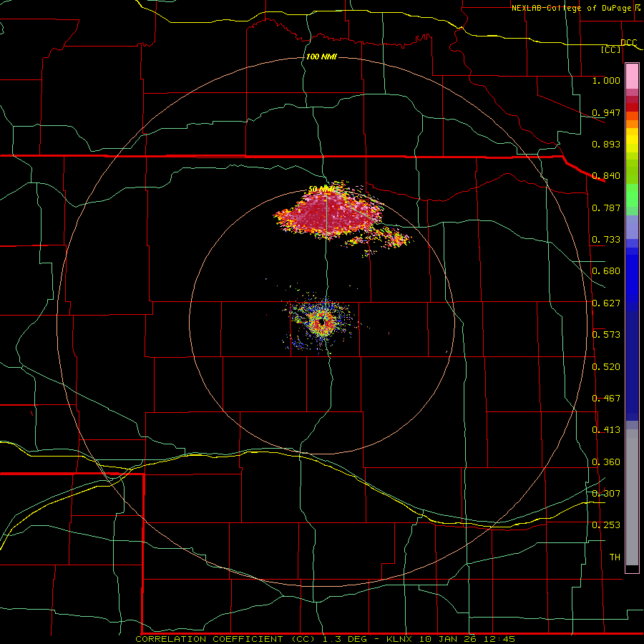Click the 0.893 scale label
The width and height of the screenshot is (644, 644).
click(606, 144)
